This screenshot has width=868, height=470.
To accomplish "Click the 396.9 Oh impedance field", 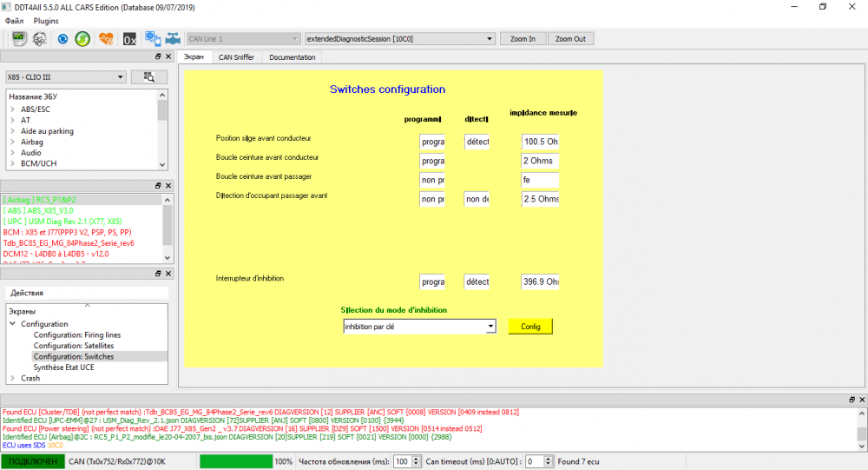I will (540, 281).
